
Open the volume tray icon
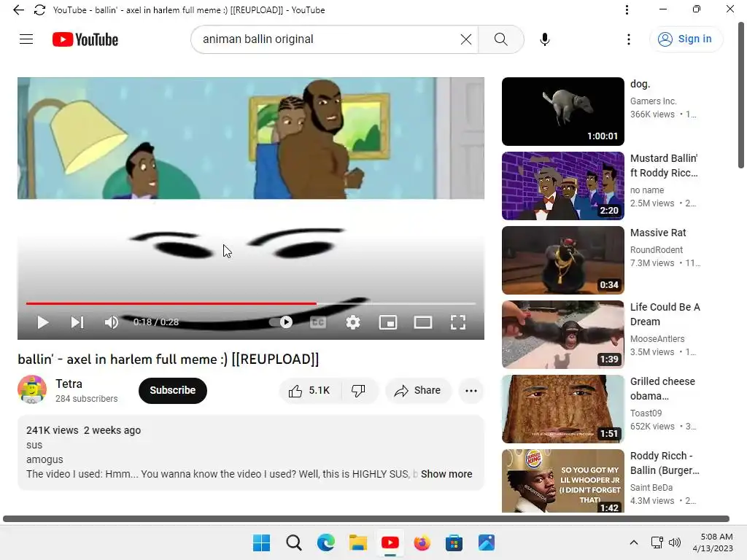tap(674, 542)
